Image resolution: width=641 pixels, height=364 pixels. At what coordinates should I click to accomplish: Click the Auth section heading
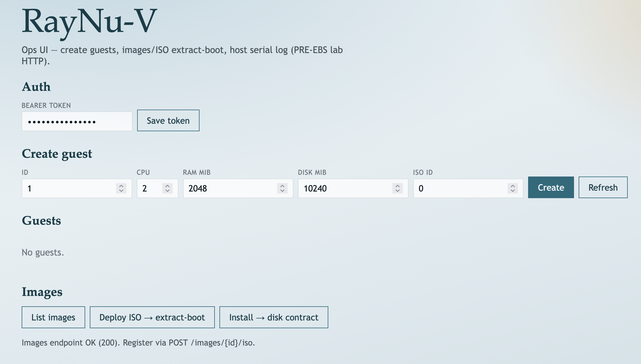pos(36,87)
